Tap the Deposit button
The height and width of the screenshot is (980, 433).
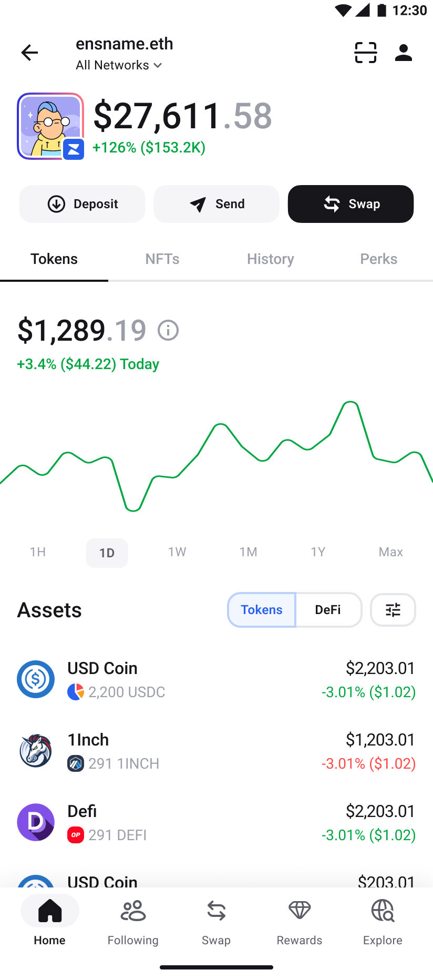(x=82, y=204)
